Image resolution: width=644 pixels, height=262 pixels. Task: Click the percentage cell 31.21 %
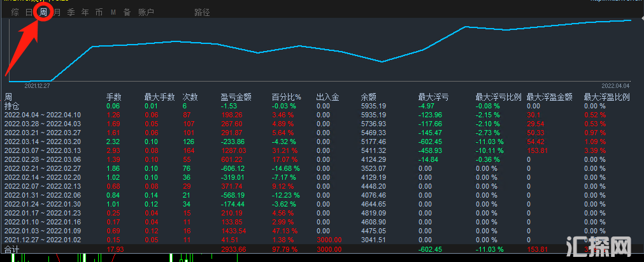285,150
